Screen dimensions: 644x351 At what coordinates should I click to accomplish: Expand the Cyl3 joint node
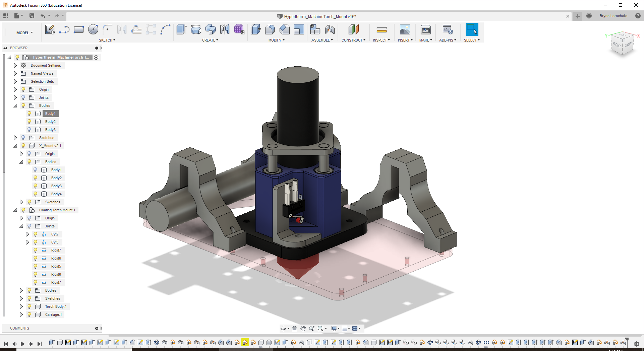(27, 242)
